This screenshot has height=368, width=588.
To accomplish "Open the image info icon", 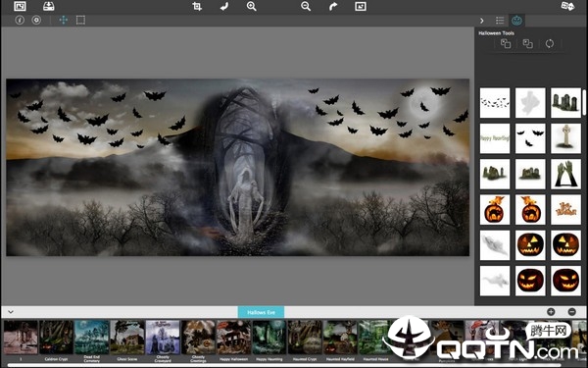I will pyautogui.click(x=20, y=20).
